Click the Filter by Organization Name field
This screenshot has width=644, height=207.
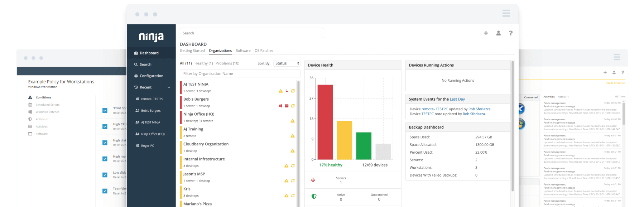240,73
